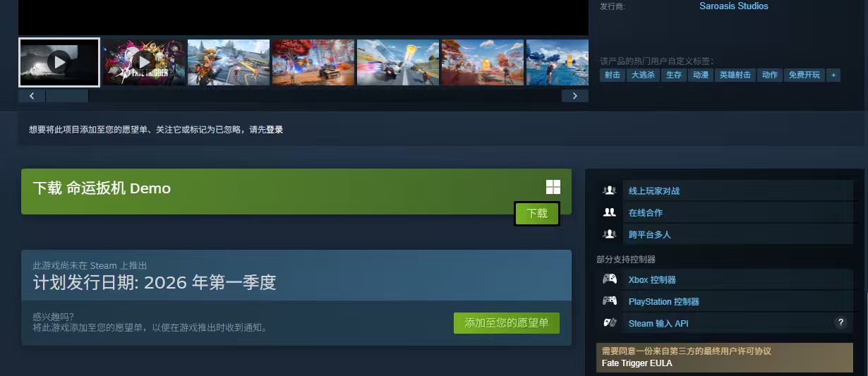Select the 免费开玩 tag
868x376 pixels.
[804, 75]
